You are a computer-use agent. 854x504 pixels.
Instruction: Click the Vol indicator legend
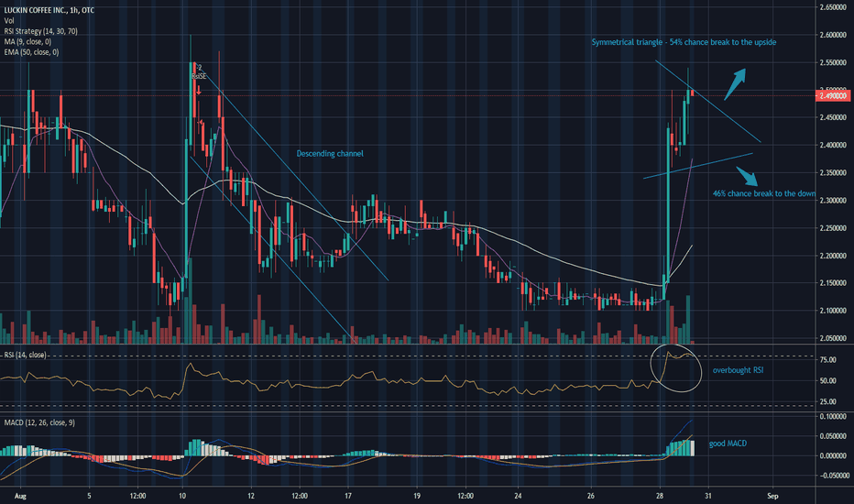(9, 21)
